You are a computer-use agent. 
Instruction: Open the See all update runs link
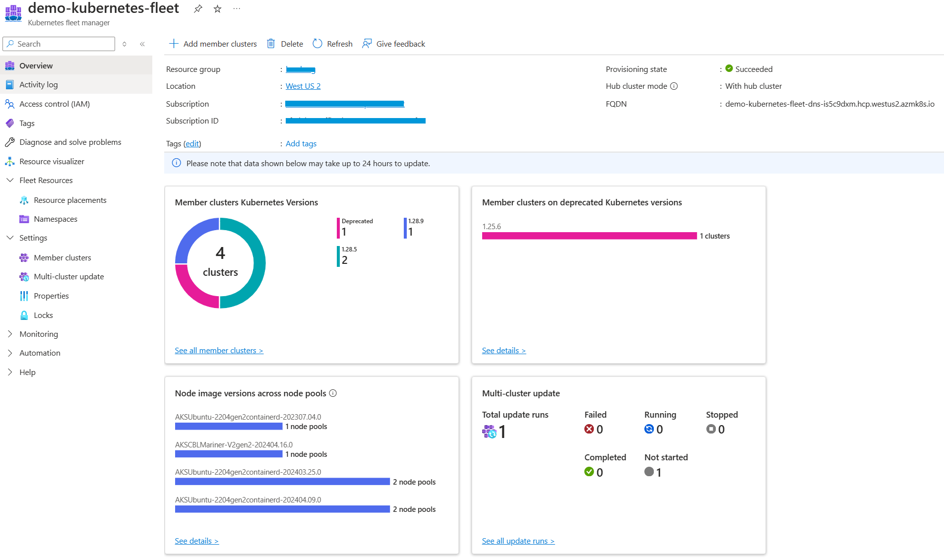click(518, 541)
